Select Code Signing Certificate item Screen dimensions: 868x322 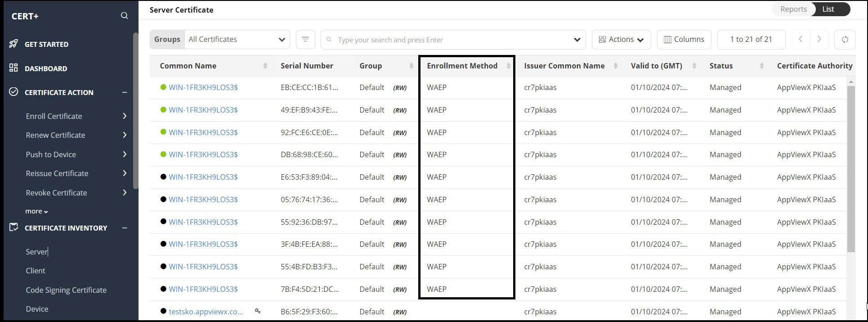(66, 290)
